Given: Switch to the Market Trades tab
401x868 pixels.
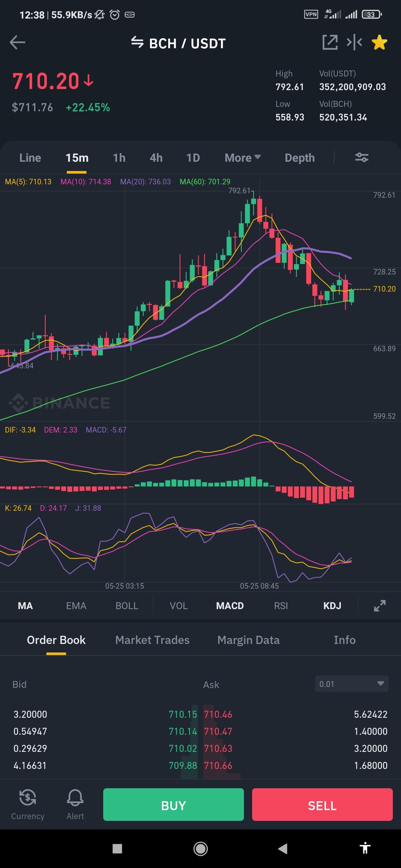Looking at the screenshot, I should tap(152, 640).
